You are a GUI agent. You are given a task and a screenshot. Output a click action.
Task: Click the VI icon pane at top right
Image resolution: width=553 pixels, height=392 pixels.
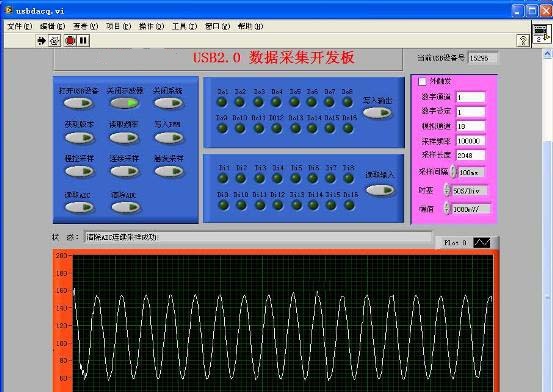tap(541, 33)
